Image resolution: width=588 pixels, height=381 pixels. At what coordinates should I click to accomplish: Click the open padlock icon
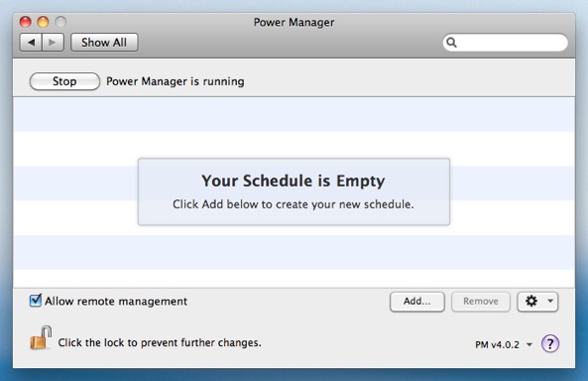coord(41,337)
